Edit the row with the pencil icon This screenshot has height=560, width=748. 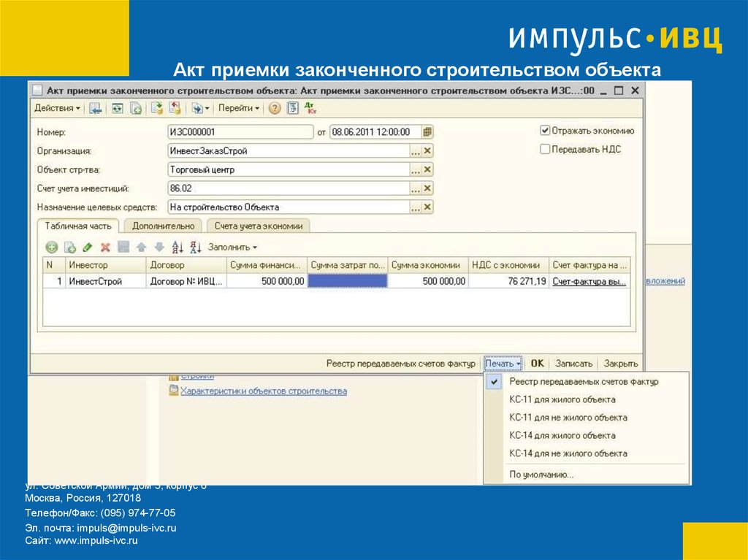point(88,247)
